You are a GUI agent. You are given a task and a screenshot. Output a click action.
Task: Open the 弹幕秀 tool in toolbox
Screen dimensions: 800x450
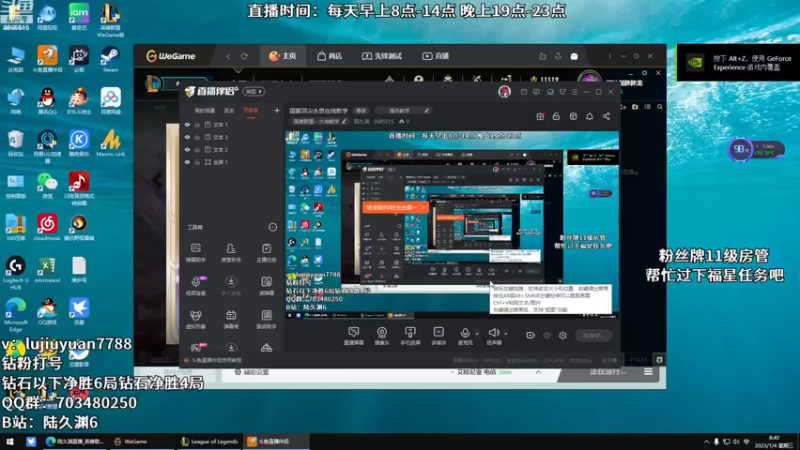231,319
